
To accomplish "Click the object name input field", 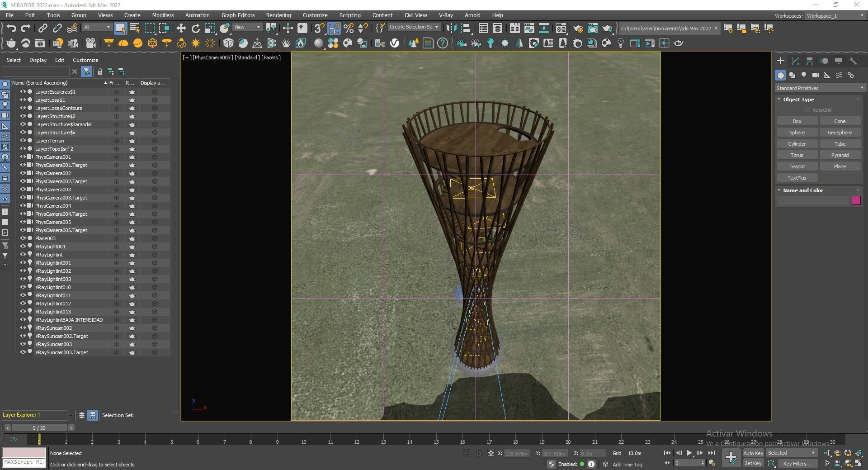I will click(x=813, y=200).
